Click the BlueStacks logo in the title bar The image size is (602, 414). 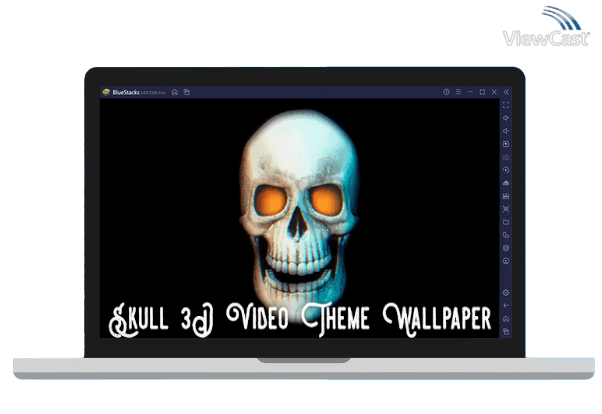click(106, 92)
